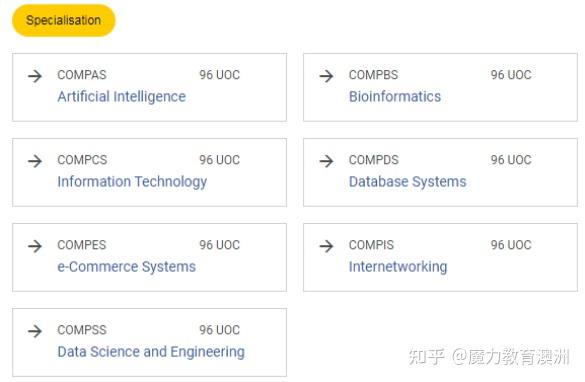585x382 pixels.
Task: Click the arrow icon beside COMPCS
Action: (35, 161)
